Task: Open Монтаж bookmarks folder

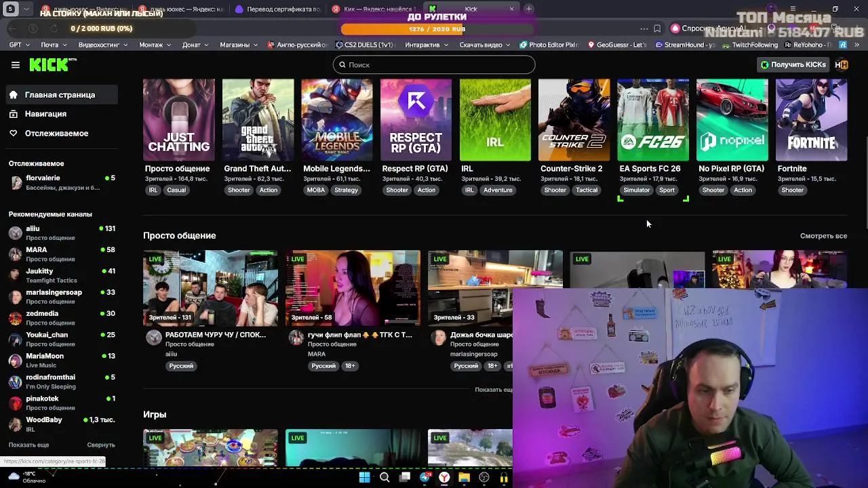Action: (x=155, y=45)
